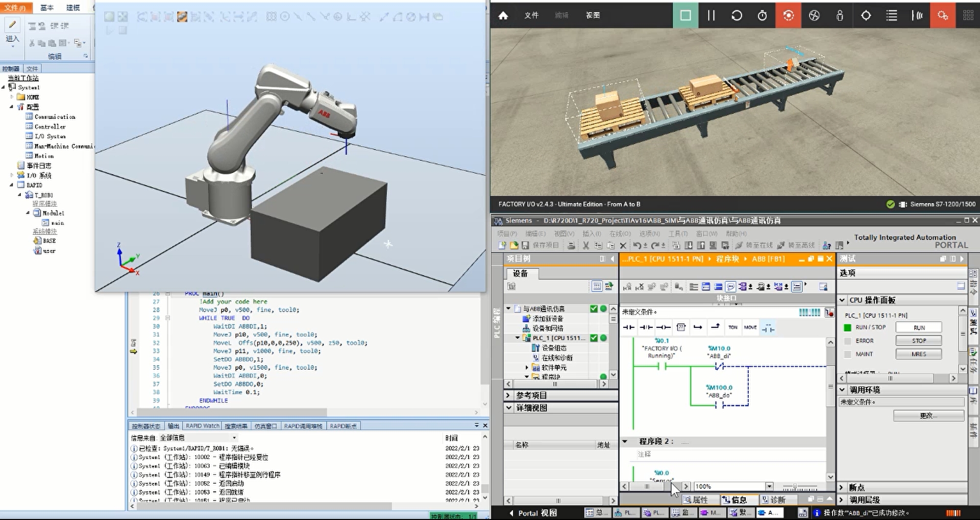Image resolution: width=980 pixels, height=520 pixels.
Task: Expand the HOME folder in controller tree
Action: (12, 97)
